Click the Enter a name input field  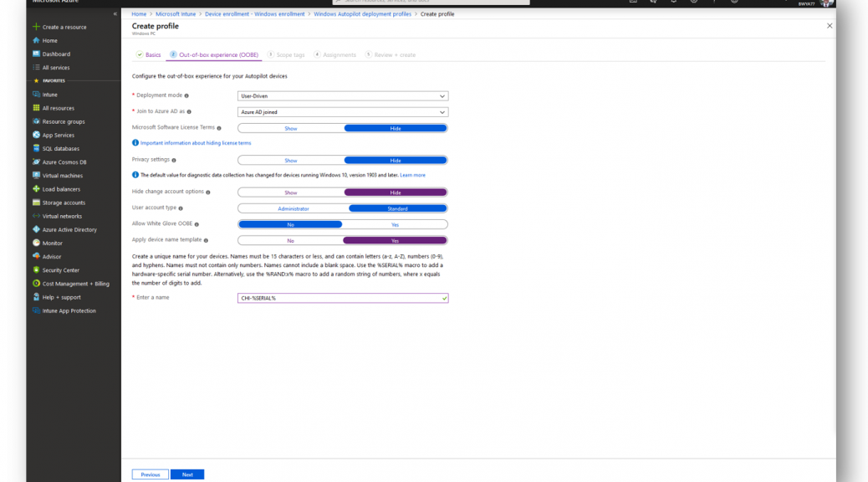pyautogui.click(x=343, y=298)
